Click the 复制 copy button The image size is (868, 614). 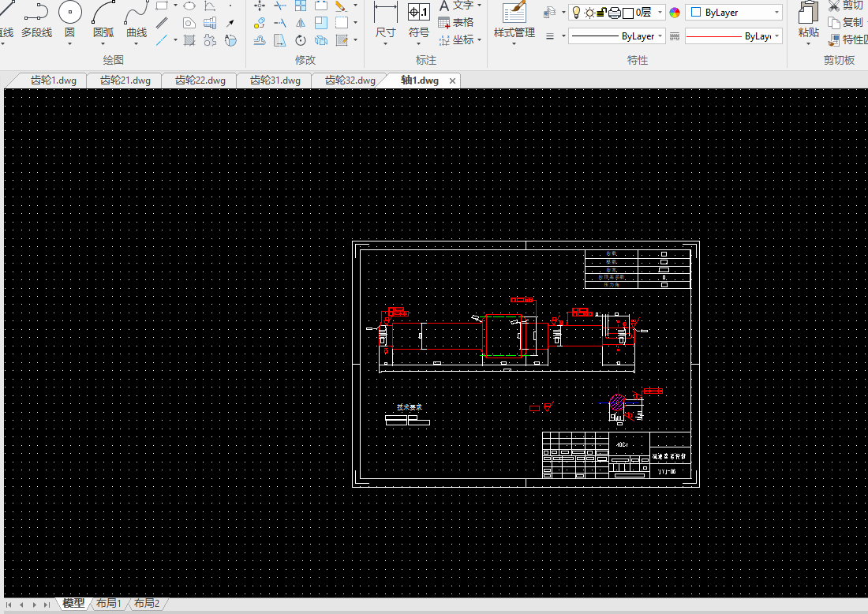click(846, 23)
